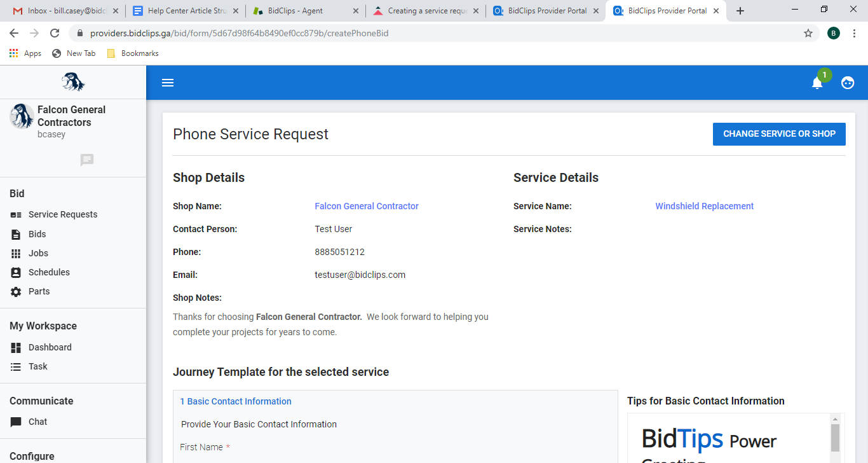Click the Schedules sidebar icon
The width and height of the screenshot is (868, 463).
tap(16, 272)
